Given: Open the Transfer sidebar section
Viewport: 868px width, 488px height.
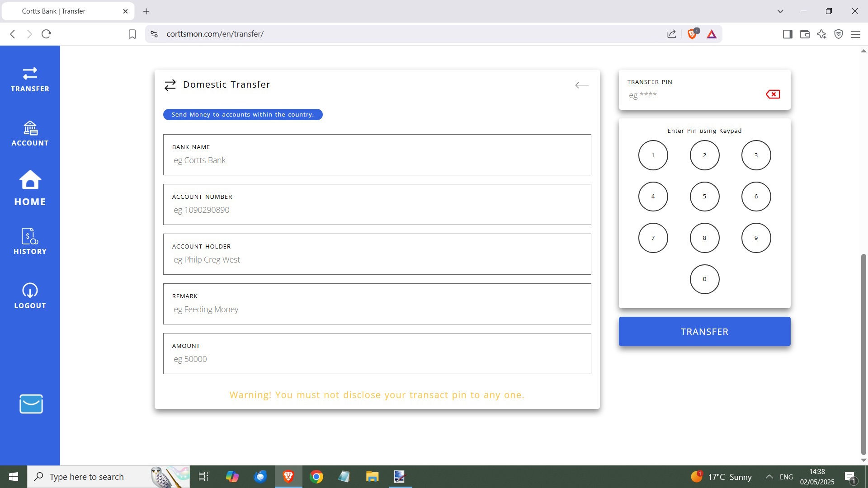Looking at the screenshot, I should click(30, 79).
